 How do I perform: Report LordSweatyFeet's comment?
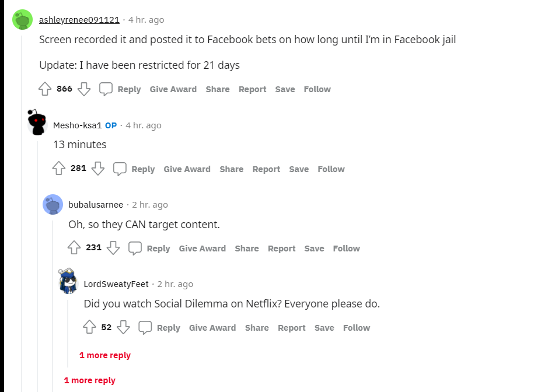tap(291, 327)
